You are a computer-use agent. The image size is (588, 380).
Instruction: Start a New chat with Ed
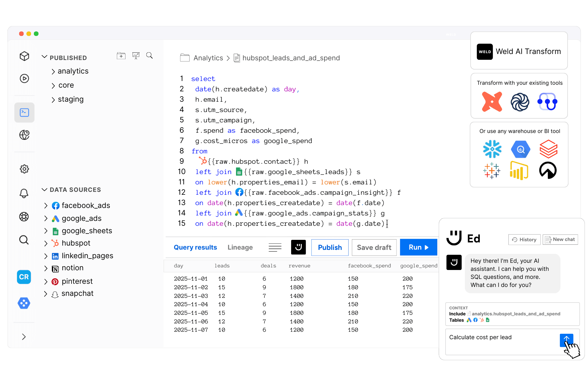click(560, 240)
